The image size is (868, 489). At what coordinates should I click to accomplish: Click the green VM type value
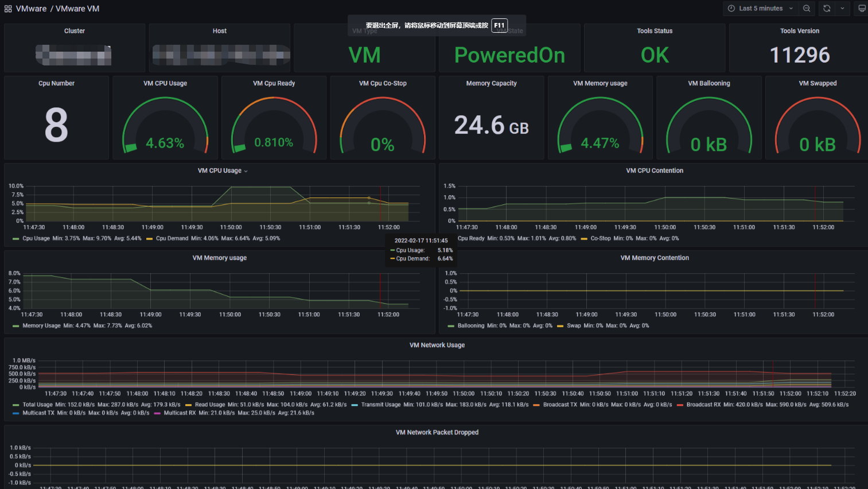pyautogui.click(x=364, y=55)
